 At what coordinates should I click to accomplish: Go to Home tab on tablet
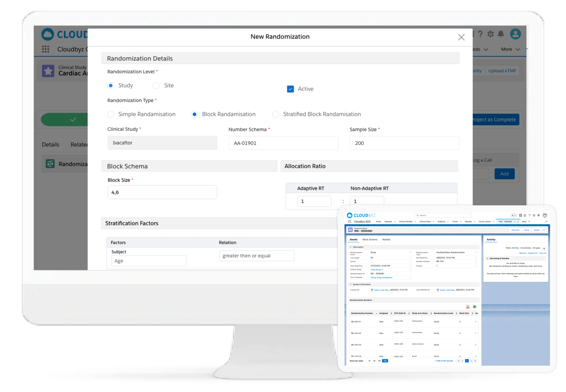(378, 222)
